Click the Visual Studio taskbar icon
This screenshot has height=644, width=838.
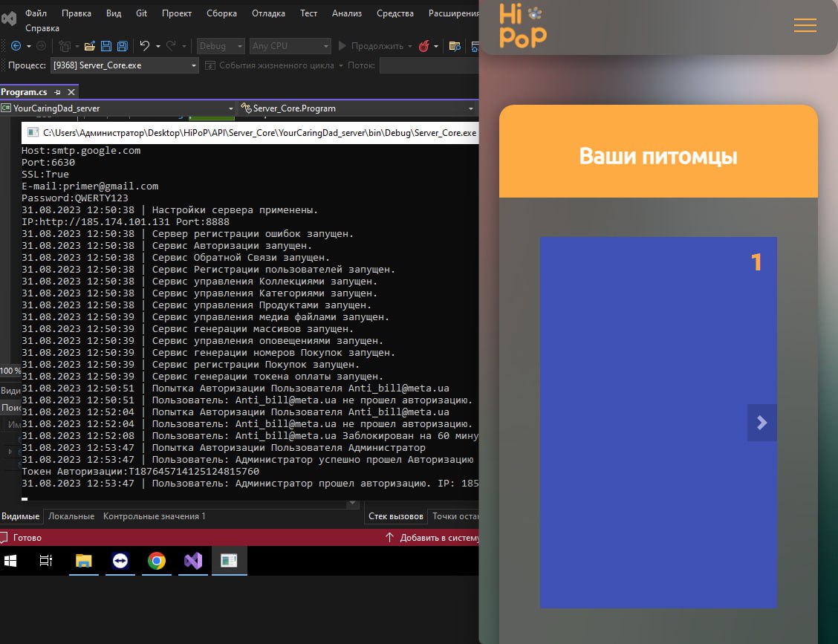(x=193, y=561)
